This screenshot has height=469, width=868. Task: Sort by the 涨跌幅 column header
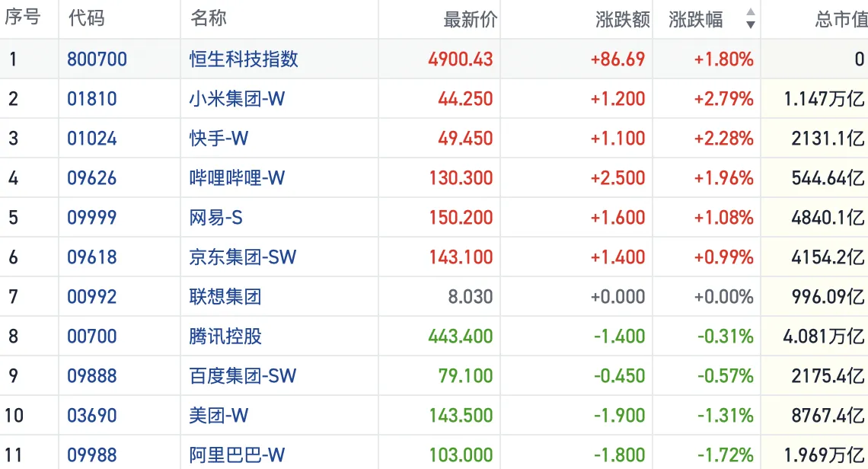coord(696,20)
